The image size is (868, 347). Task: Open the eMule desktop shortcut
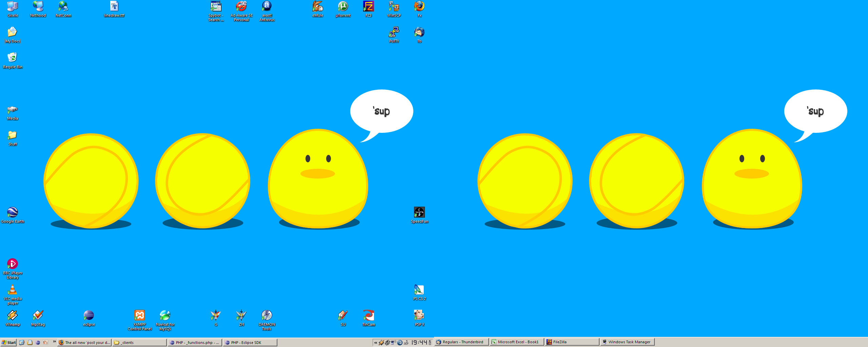click(x=318, y=9)
